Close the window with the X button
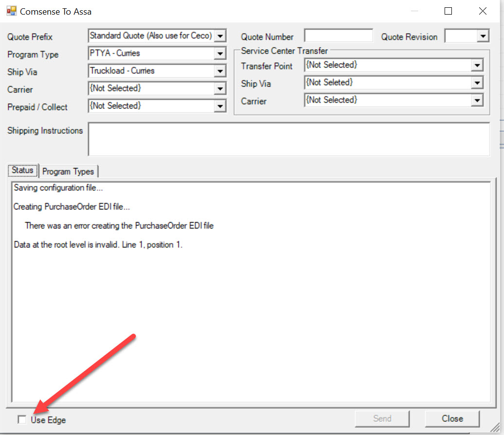 click(483, 11)
